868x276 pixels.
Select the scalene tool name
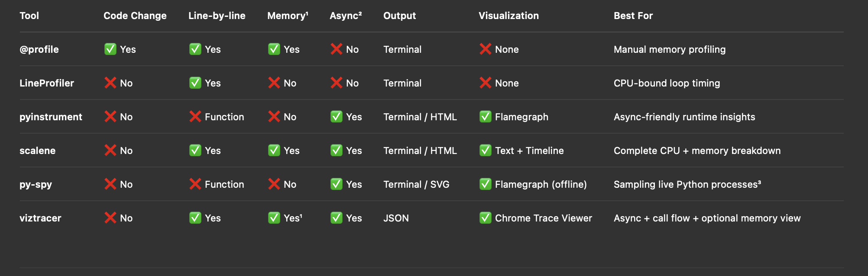tap(38, 151)
